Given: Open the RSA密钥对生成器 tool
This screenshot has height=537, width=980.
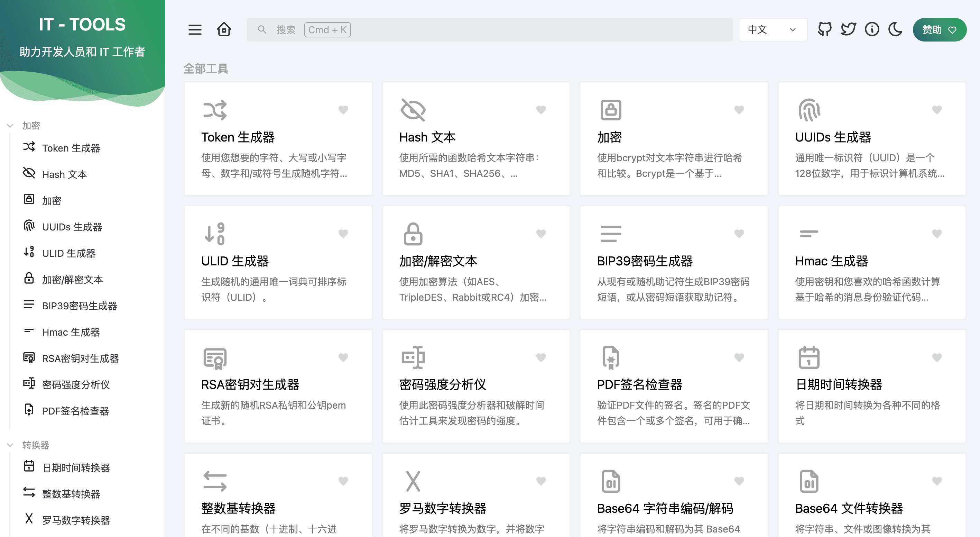Looking at the screenshot, I should pos(277,385).
